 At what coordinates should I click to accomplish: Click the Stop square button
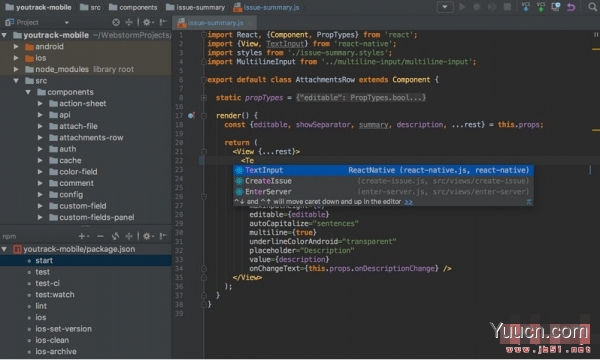[507, 7]
